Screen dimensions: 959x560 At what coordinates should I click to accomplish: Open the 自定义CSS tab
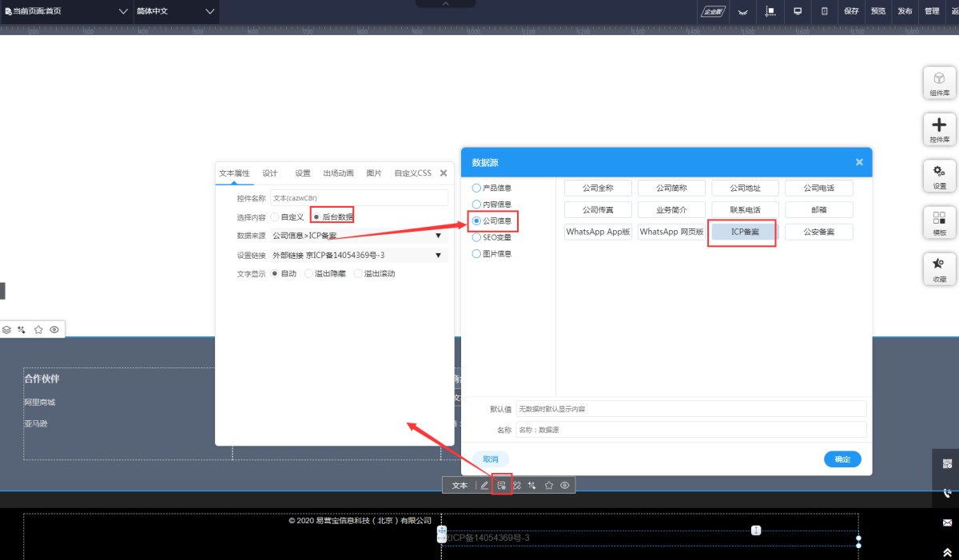(412, 173)
